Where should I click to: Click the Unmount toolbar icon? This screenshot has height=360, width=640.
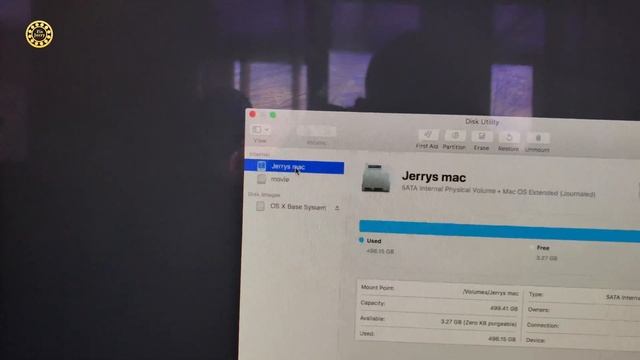click(x=538, y=138)
